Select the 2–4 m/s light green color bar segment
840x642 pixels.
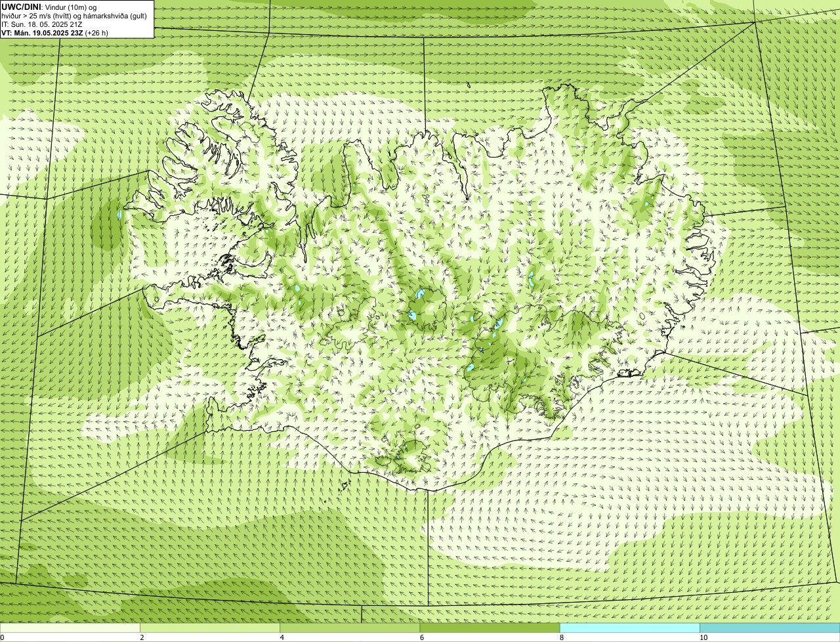[x=210, y=628]
